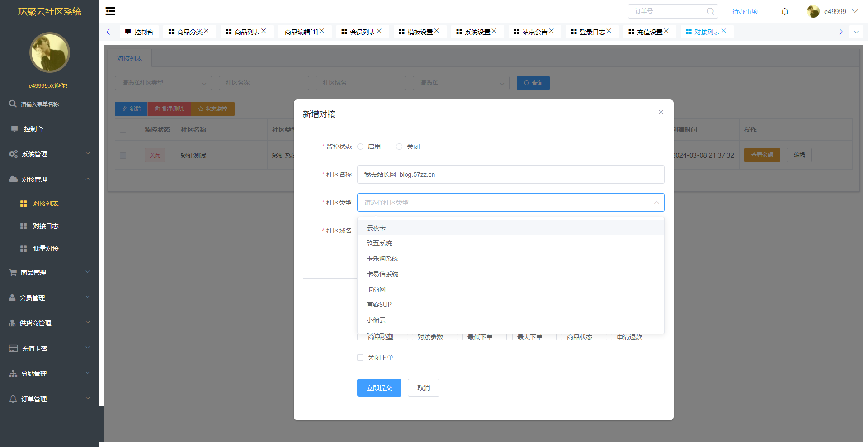Select the 启用 radio button
The image size is (868, 447).
pos(360,146)
